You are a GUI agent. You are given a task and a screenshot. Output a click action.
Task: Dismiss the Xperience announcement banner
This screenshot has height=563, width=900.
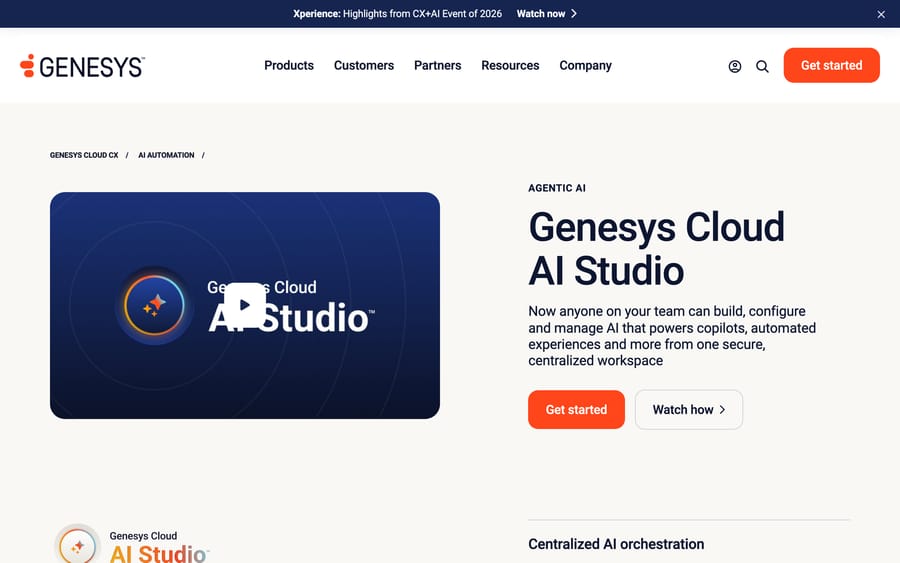(x=881, y=14)
